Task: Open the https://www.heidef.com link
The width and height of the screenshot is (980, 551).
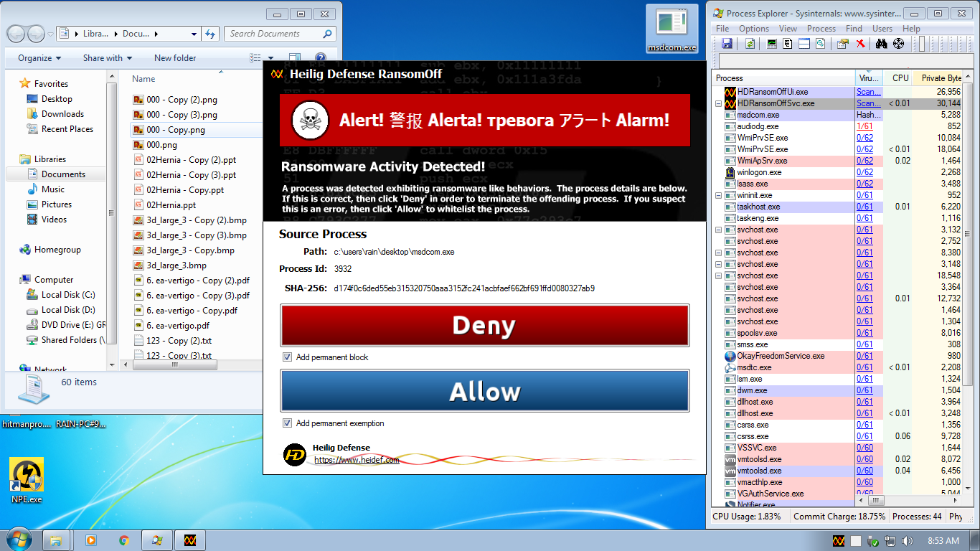Action: (x=357, y=460)
